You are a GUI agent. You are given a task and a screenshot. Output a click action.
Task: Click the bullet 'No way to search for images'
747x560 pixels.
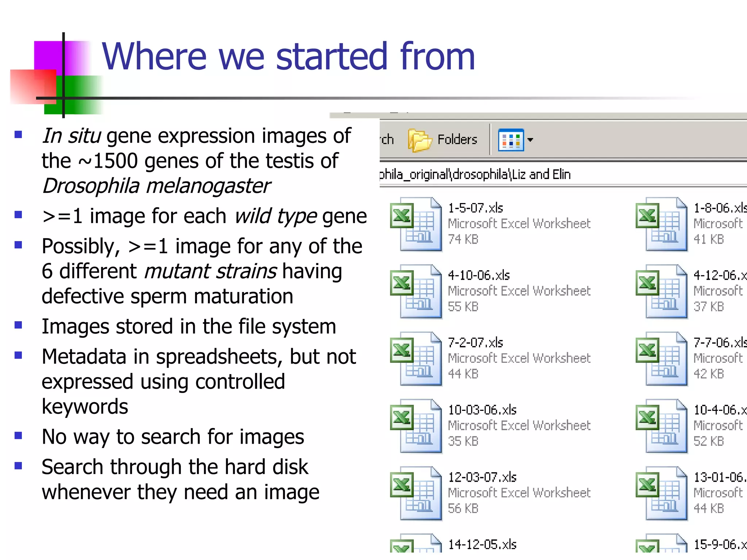(173, 437)
